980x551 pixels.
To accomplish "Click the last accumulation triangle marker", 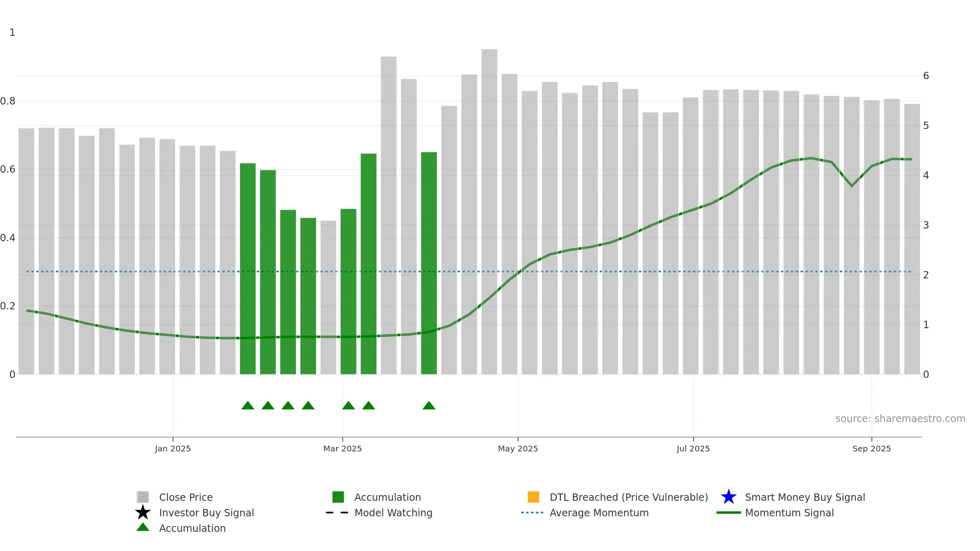I will click(429, 405).
